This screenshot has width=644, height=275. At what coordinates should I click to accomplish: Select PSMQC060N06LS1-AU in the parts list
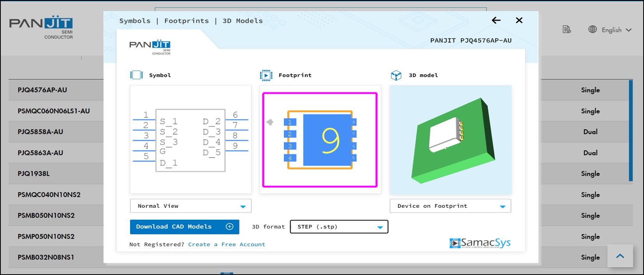coord(54,111)
